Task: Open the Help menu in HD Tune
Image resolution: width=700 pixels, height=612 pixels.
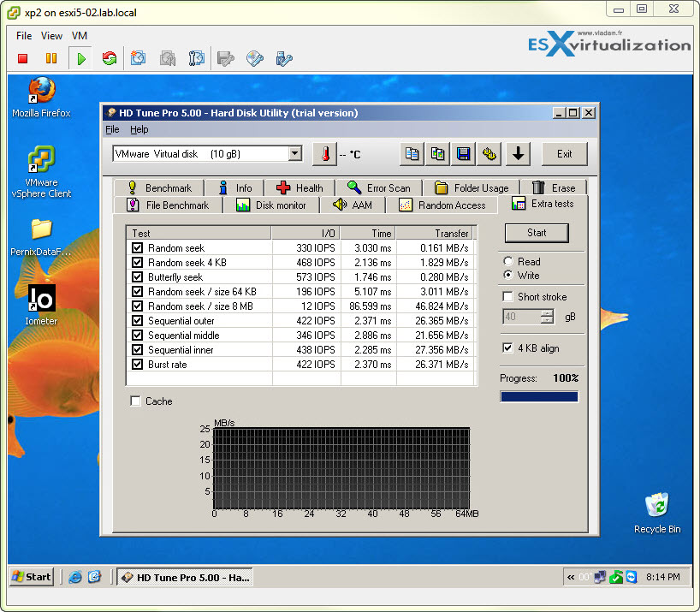Action: (x=139, y=129)
